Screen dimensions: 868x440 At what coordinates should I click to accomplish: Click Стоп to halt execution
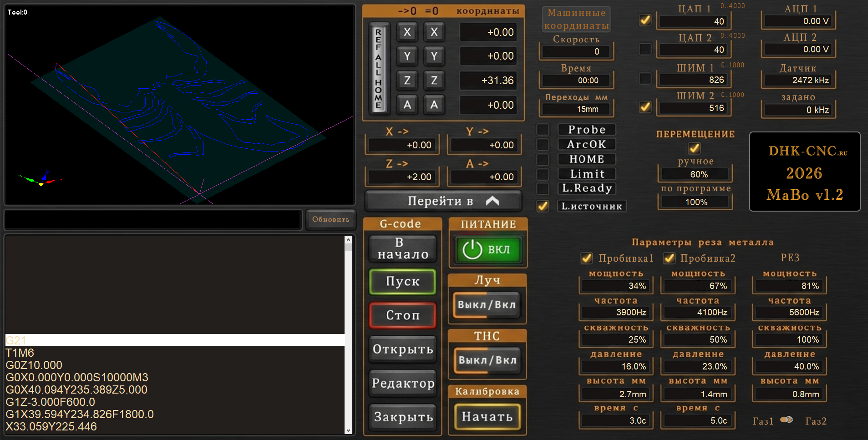[x=402, y=315]
